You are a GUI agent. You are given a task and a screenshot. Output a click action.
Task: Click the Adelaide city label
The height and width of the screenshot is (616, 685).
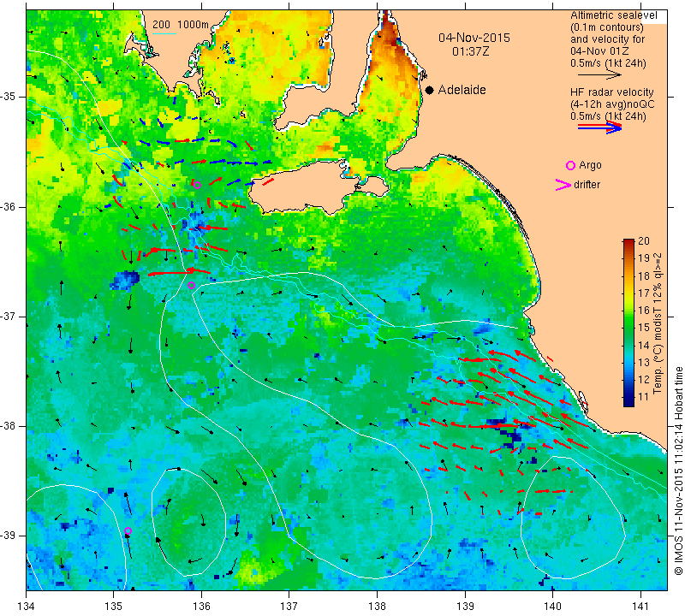462,90
